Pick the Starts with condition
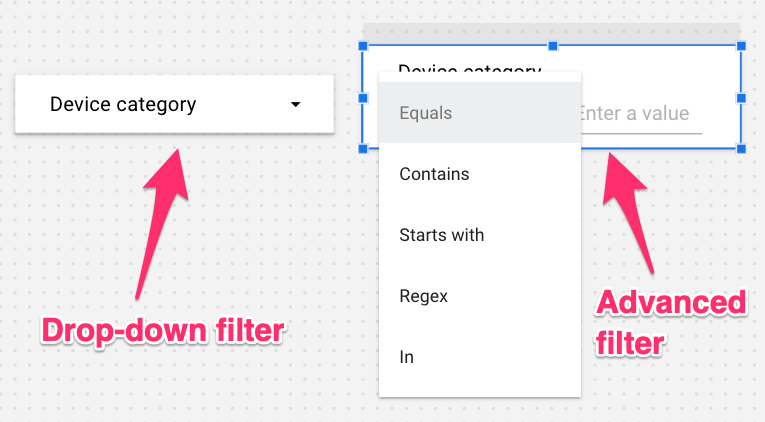 tap(441, 235)
